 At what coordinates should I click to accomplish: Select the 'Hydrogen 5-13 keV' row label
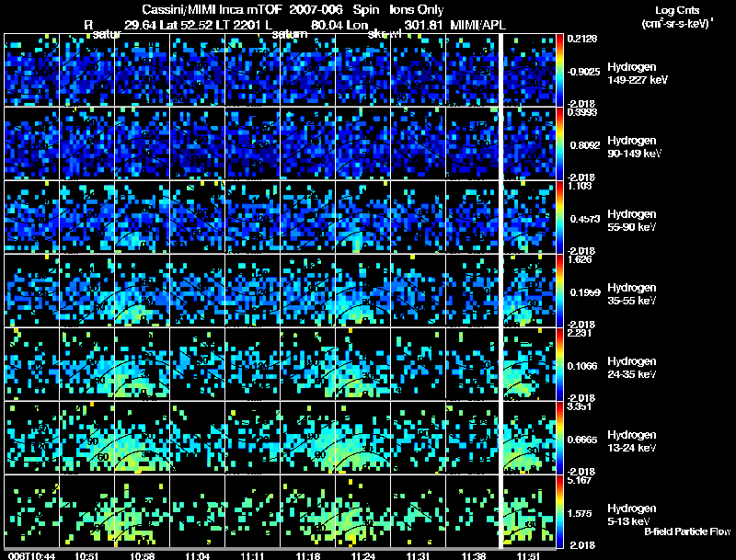(x=632, y=515)
